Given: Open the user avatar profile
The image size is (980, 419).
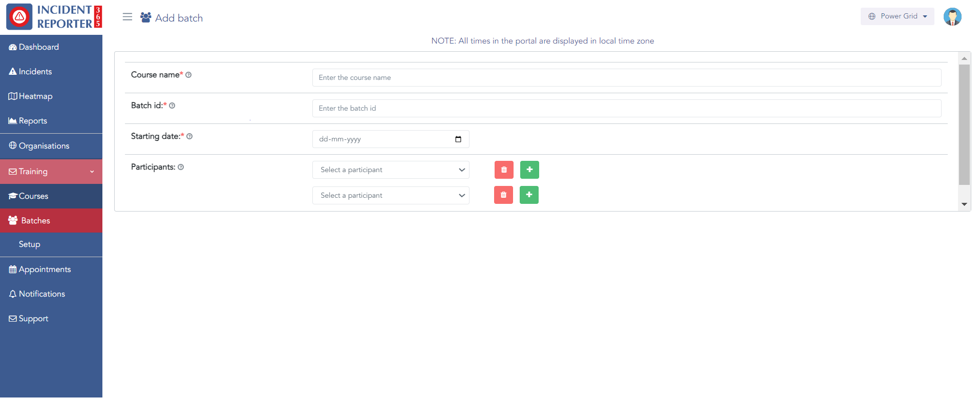Looking at the screenshot, I should click(952, 17).
